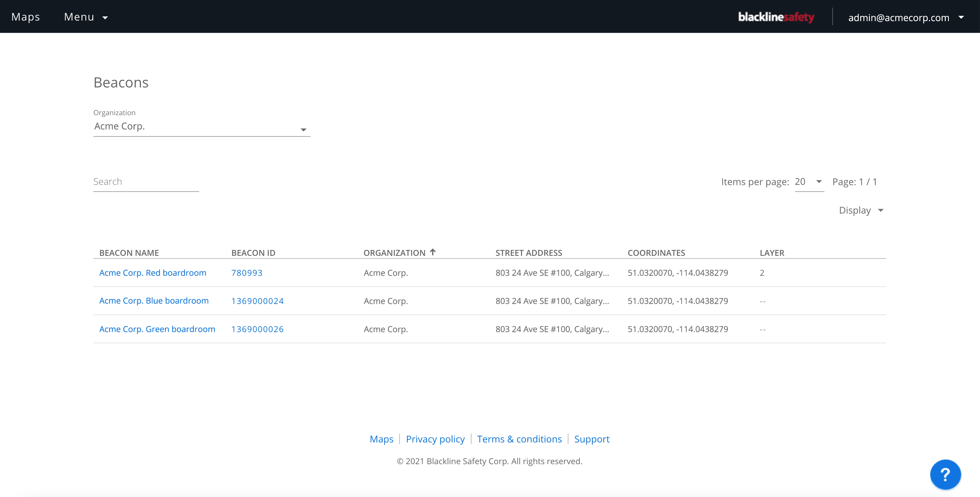Select Maps in the top navigation
Viewport: 980px width, 497px height.
[x=25, y=16]
